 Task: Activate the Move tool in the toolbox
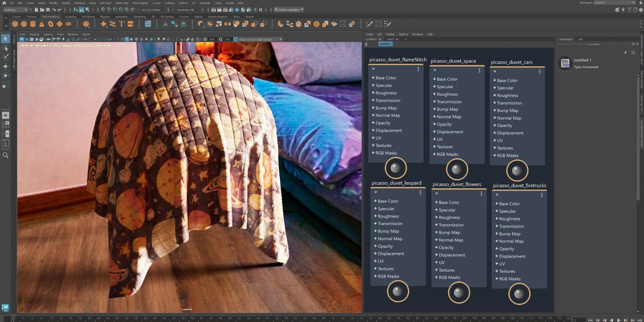tap(5, 66)
